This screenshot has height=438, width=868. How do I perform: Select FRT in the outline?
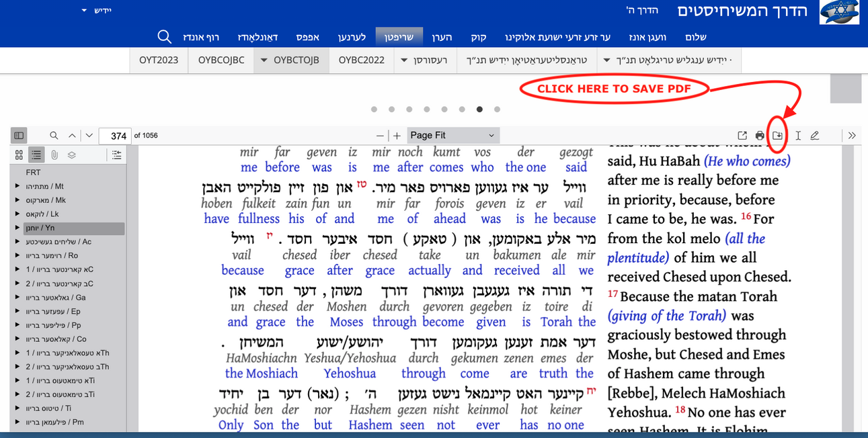(33, 173)
